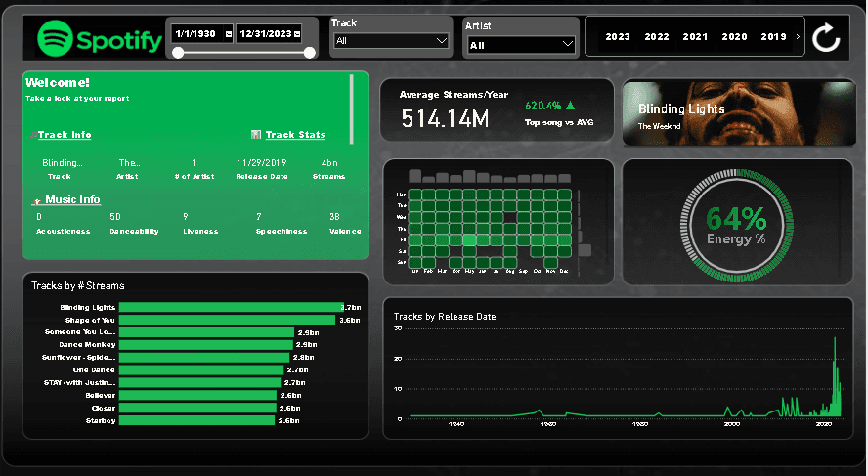Click the Average Streams/Year value 514.14M

click(x=445, y=118)
